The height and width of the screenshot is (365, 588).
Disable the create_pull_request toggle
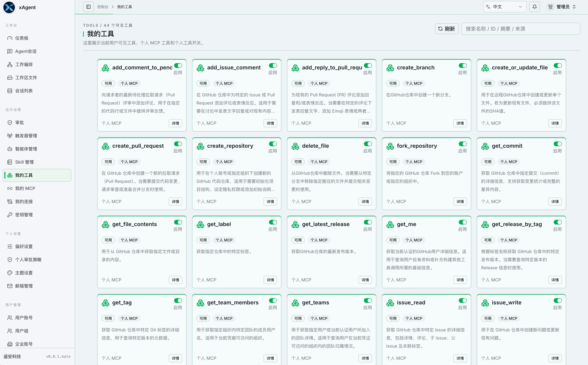[x=178, y=144]
